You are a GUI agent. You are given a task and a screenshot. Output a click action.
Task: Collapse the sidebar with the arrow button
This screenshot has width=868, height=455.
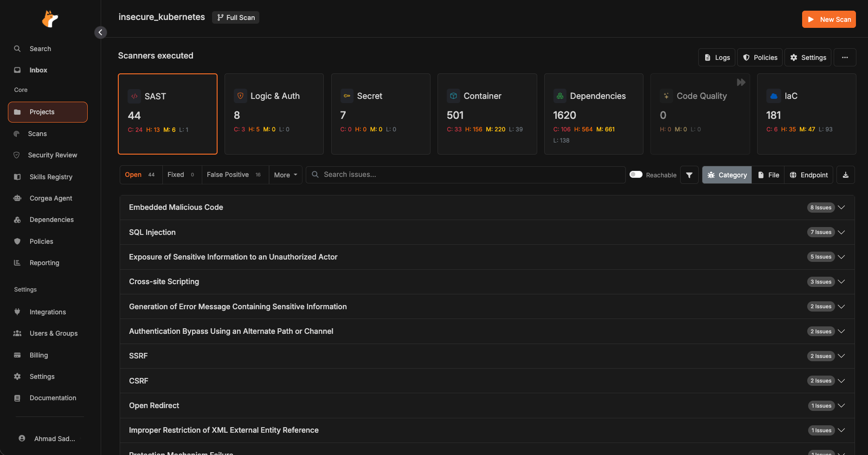click(101, 32)
